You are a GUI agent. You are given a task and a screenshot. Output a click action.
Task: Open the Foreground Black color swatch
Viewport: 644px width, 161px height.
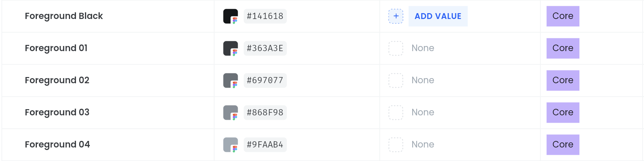tap(231, 16)
